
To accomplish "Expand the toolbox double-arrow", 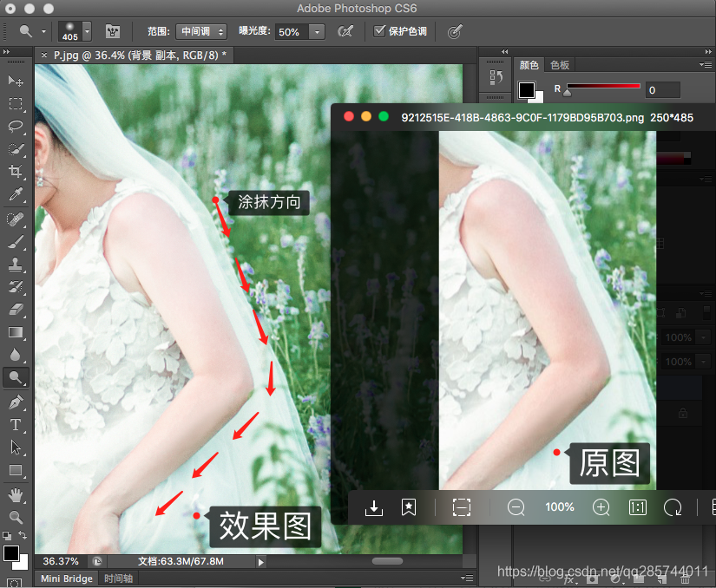I will (x=6, y=51).
